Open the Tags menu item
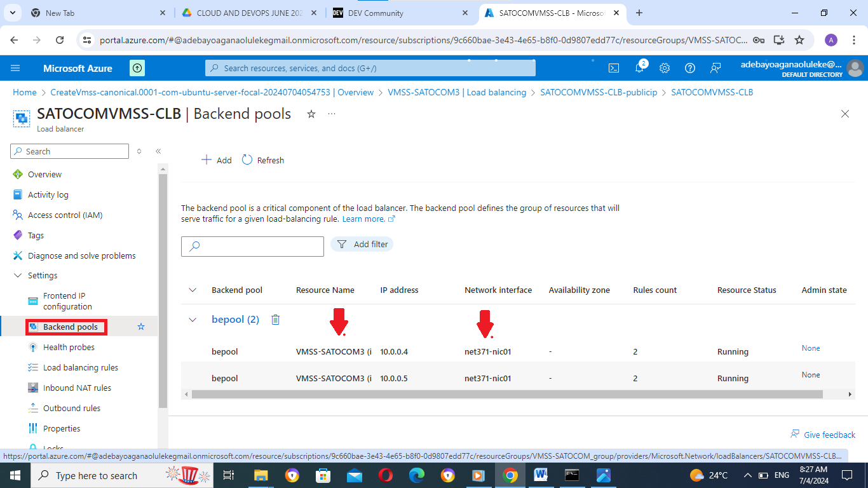The image size is (868, 488). tap(36, 235)
